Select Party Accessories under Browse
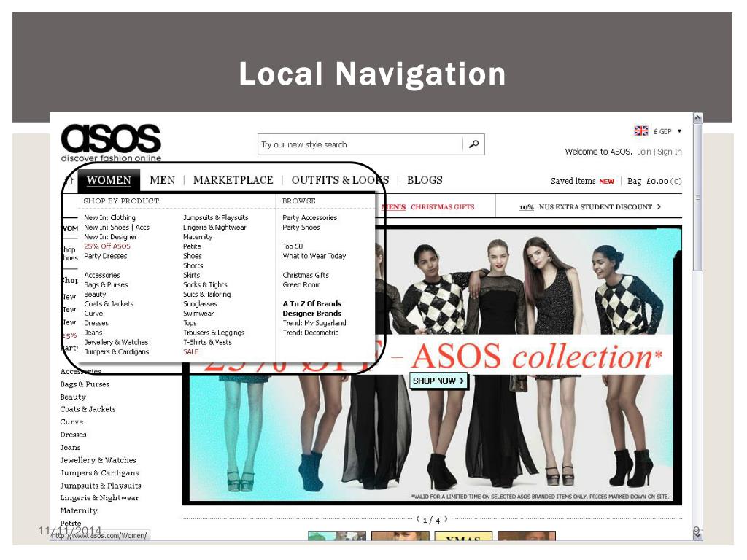 (x=309, y=217)
